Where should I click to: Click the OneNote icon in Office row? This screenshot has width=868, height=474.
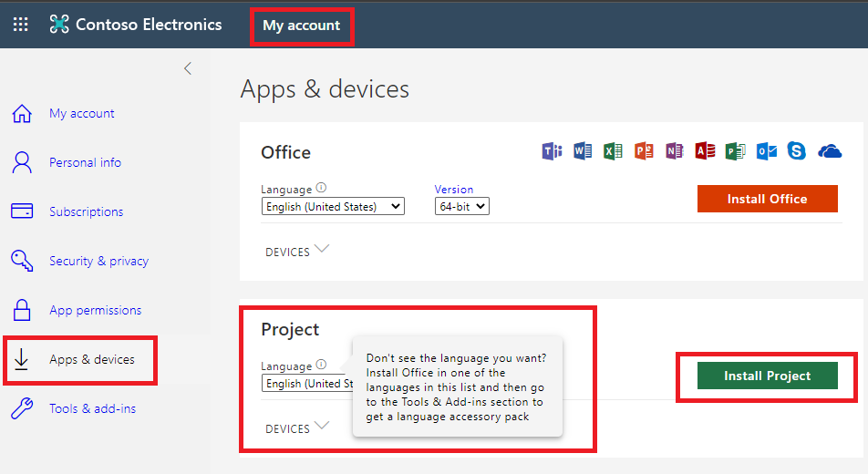tap(675, 151)
